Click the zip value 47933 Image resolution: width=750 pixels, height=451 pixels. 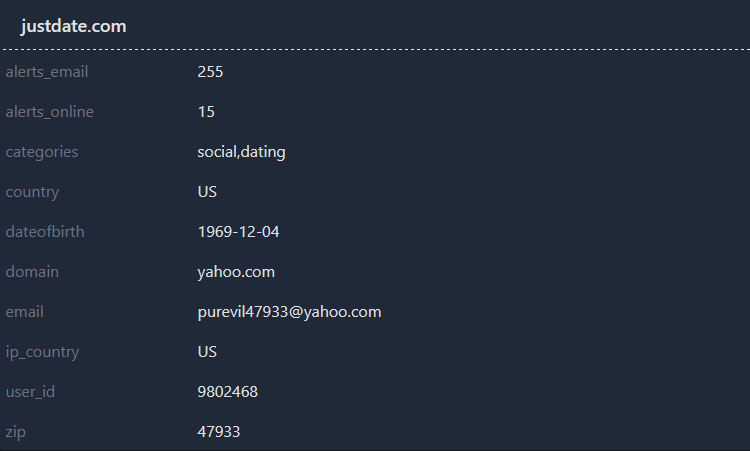[x=219, y=432]
